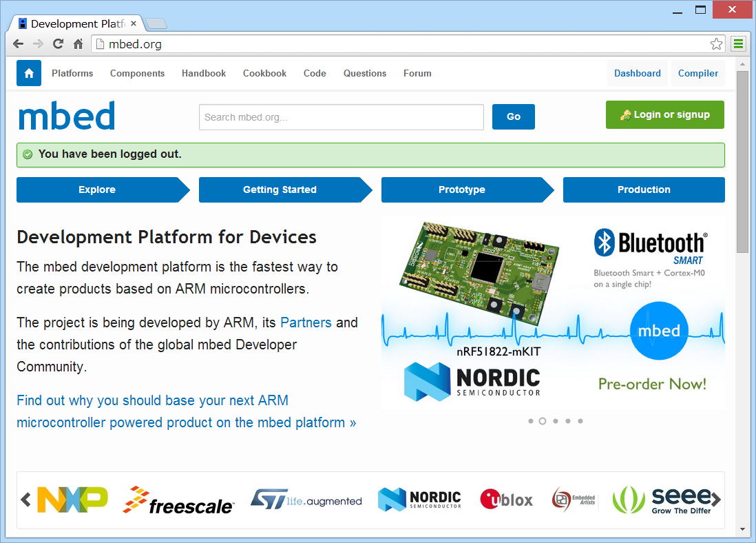
Task: Click the Go search button
Action: click(x=514, y=116)
